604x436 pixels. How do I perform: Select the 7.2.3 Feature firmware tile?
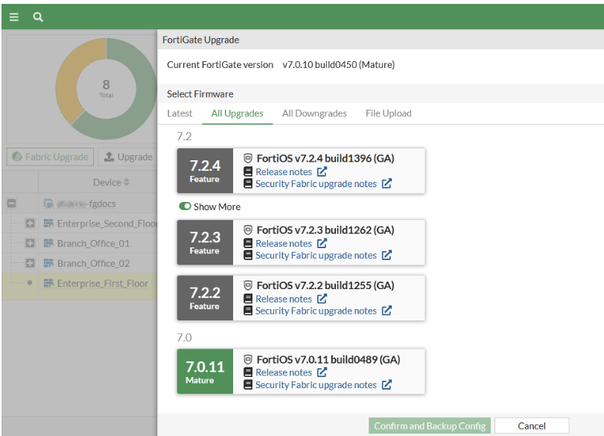tap(205, 242)
